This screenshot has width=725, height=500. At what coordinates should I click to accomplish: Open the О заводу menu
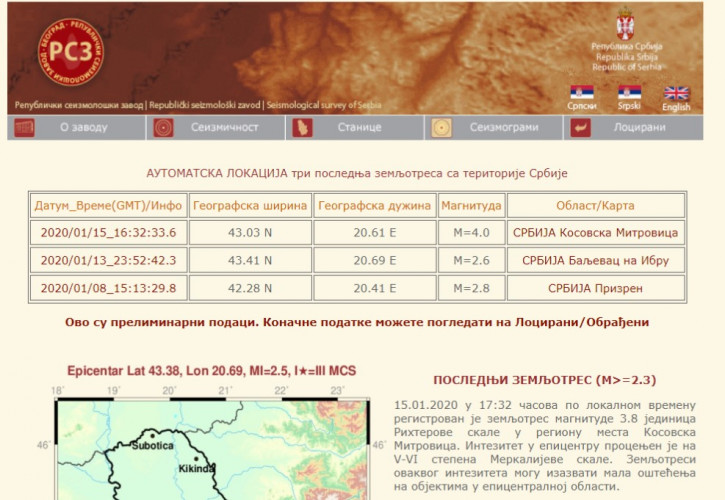tap(84, 127)
